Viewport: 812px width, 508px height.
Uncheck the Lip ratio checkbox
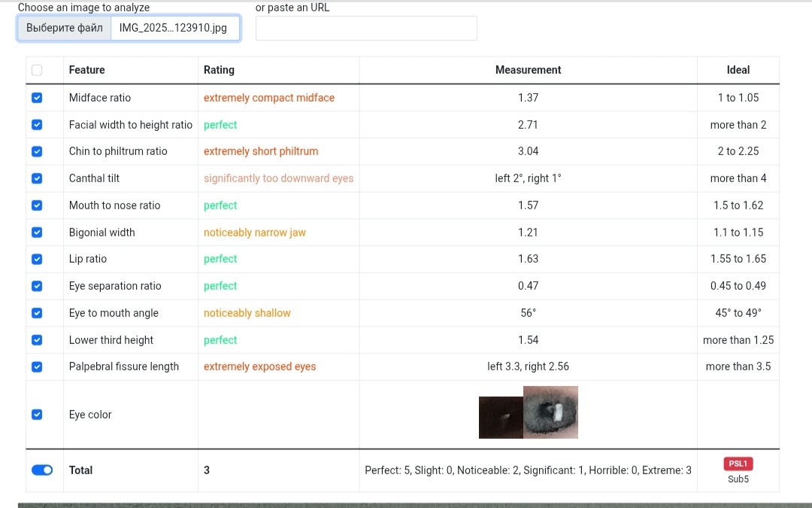(x=37, y=259)
